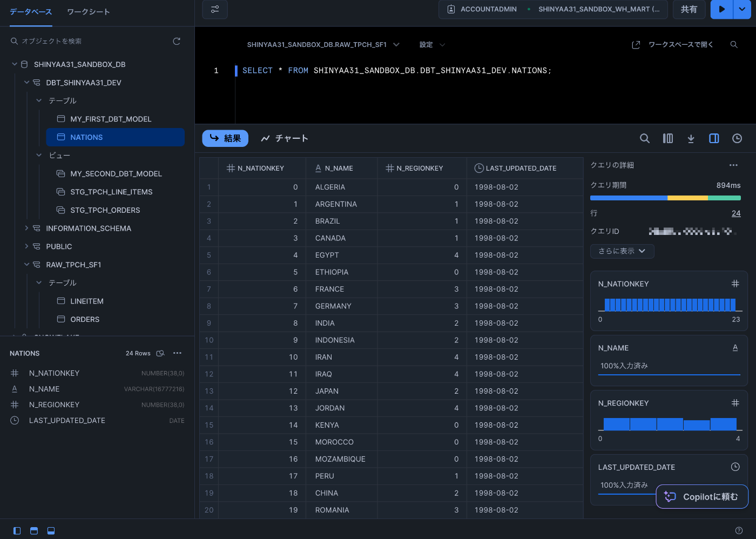Select the 結果 results tab
Image resolution: width=756 pixels, height=539 pixels.
click(225, 138)
